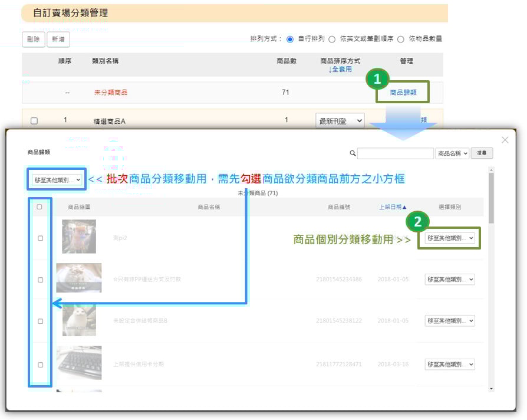Select 依英文或筆劃順序 radio button
The height and width of the screenshot is (420, 527).
332,40
